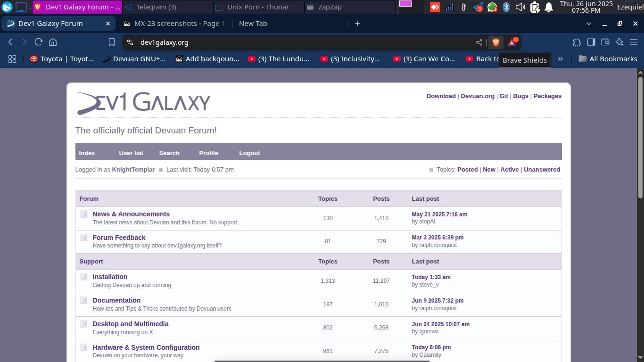Open the apps grid in bookmarks bar
Image resolution: width=644 pixels, height=362 pixels.
coord(12,59)
